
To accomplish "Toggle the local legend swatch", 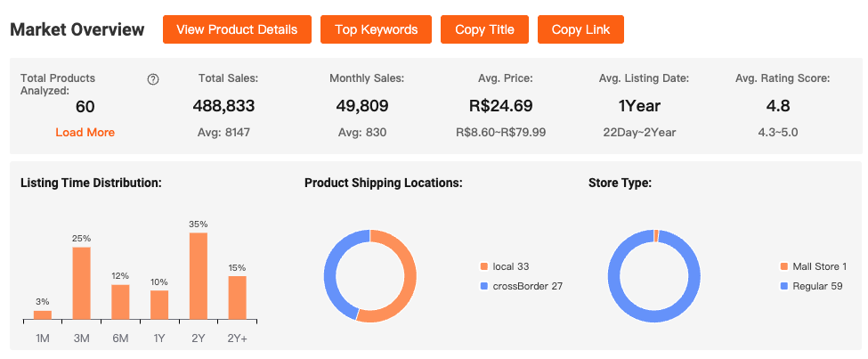I will pyautogui.click(x=484, y=266).
